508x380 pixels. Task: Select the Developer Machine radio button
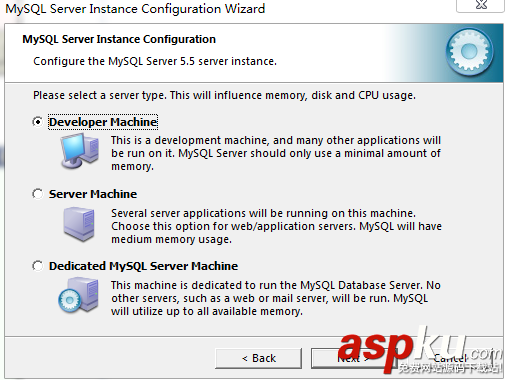(38, 122)
